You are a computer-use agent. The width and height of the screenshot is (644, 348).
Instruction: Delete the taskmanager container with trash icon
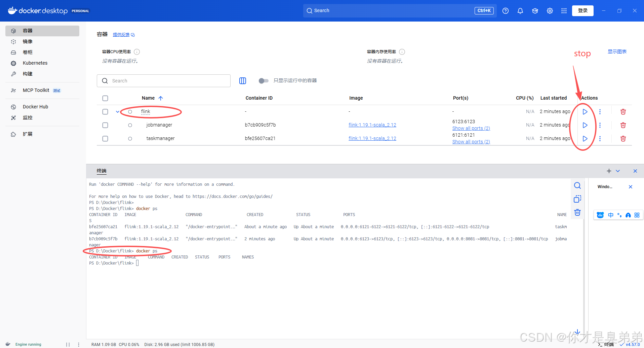tap(623, 139)
